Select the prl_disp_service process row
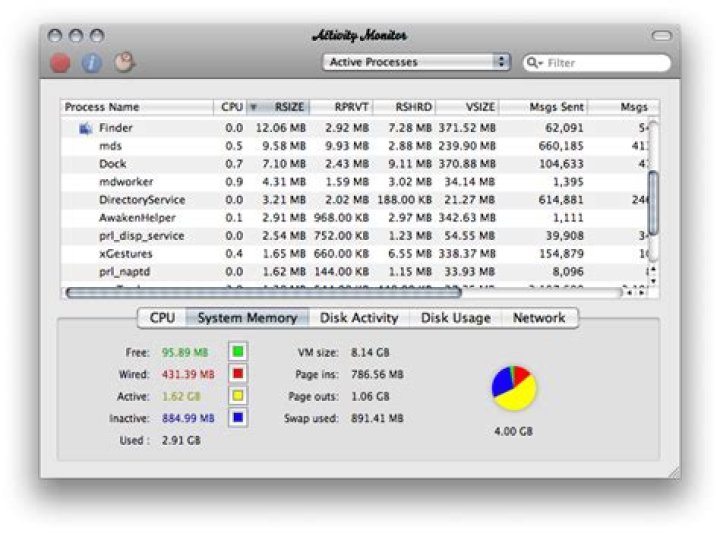The width and height of the screenshot is (720, 533). click(354, 236)
